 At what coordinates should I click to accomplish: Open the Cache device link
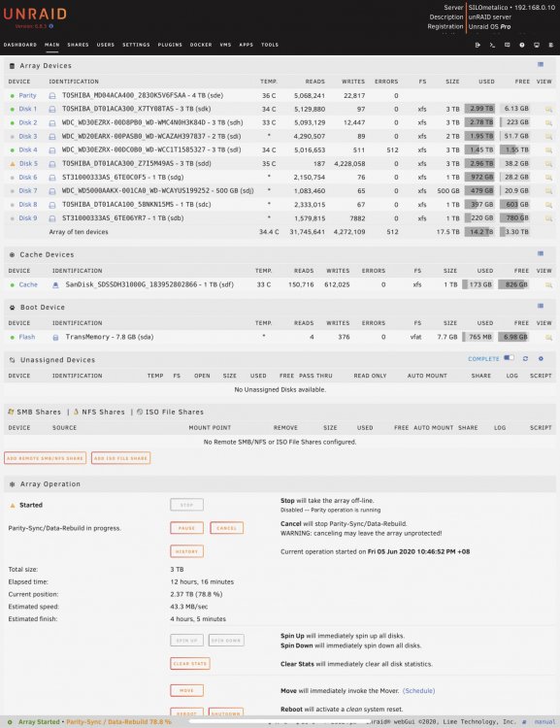coord(28,284)
